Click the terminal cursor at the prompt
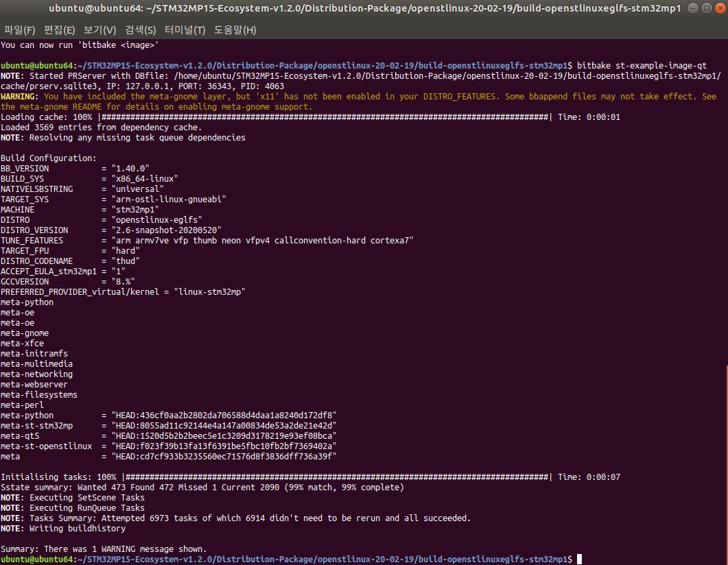728x565 pixels. coord(579,560)
